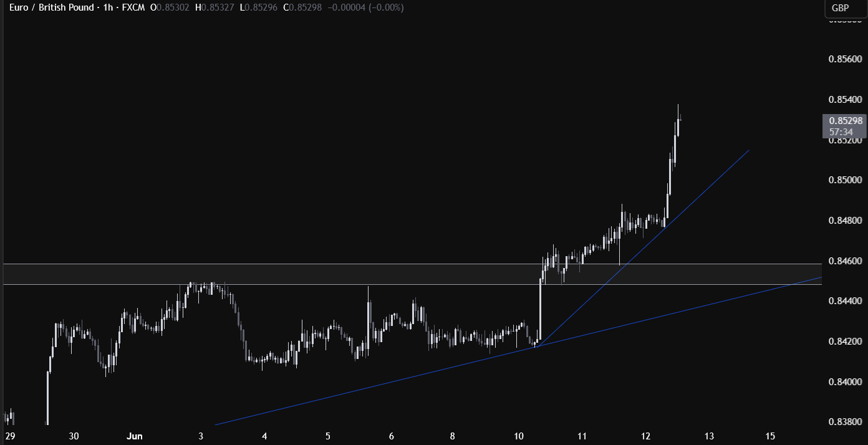Viewport: 868px width, 445px height.
Task: Click the 0.85600 price axis label
Action: 845,59
